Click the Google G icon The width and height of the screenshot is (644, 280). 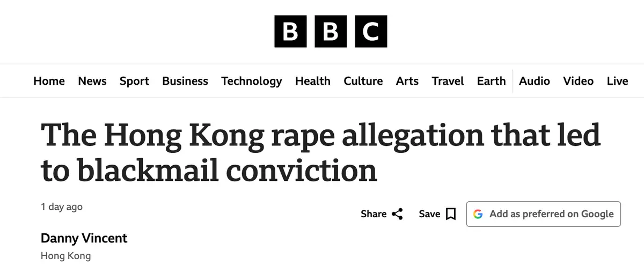click(478, 214)
